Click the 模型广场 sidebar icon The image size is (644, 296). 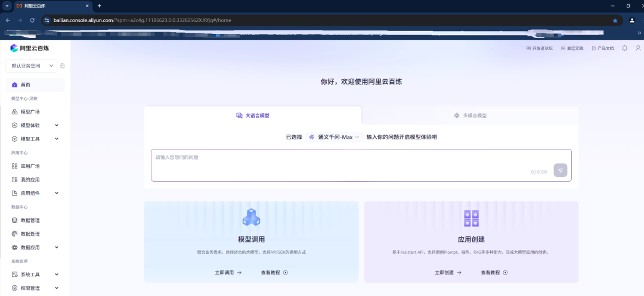tap(15, 112)
